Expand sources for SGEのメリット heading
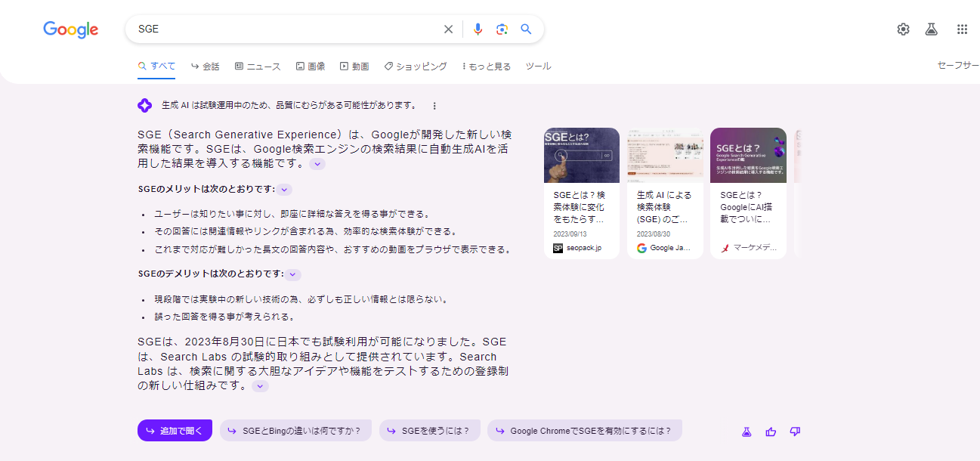 (x=285, y=190)
